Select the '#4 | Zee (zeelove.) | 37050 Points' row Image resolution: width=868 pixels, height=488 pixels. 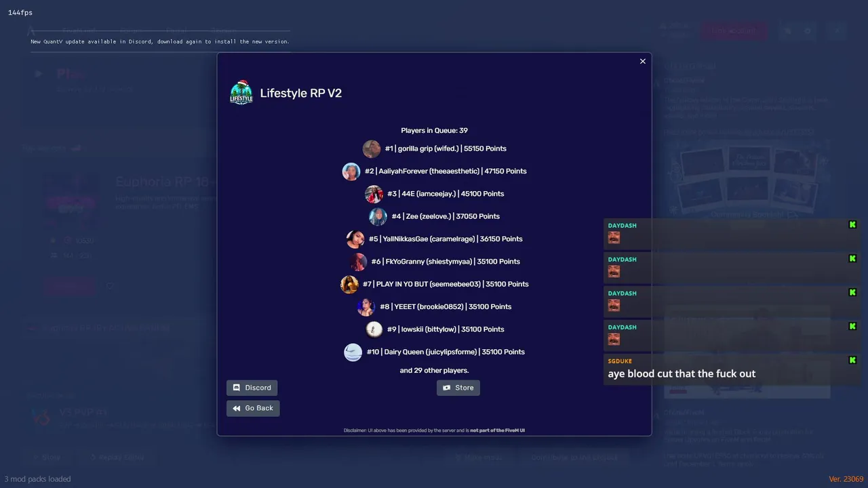(435, 216)
